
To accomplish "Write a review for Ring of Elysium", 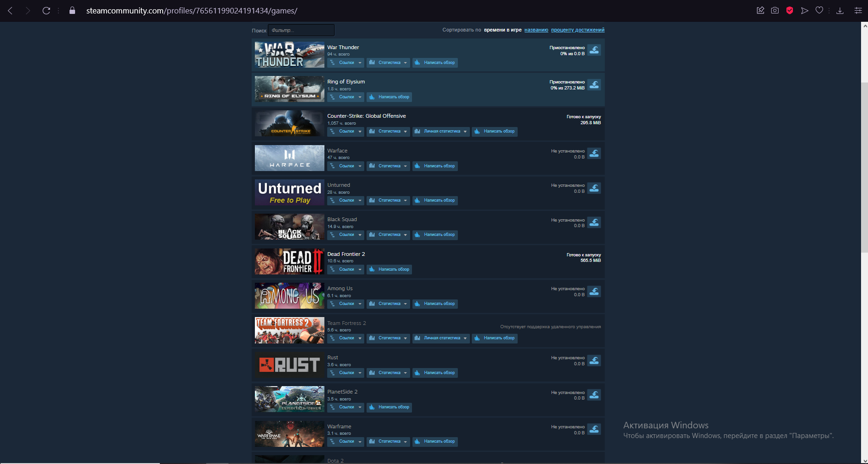I will [x=389, y=97].
